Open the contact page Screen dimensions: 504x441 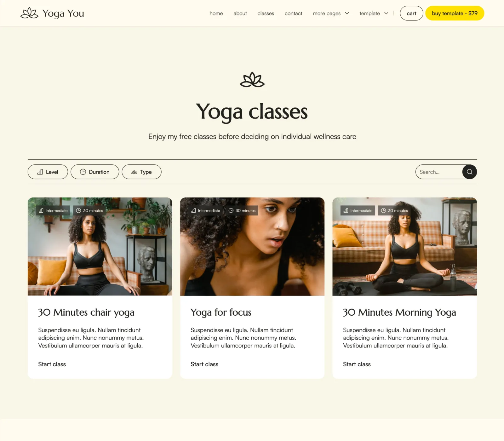coord(293,13)
